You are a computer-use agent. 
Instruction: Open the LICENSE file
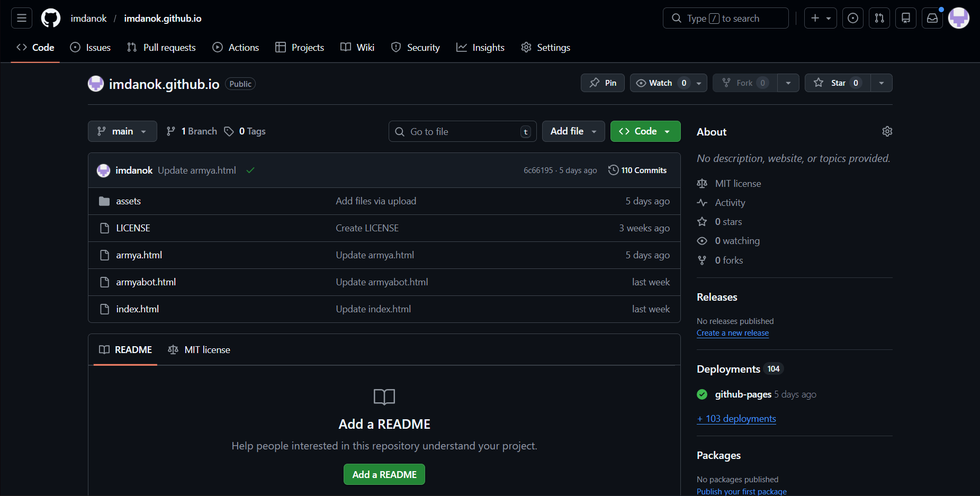click(x=133, y=228)
